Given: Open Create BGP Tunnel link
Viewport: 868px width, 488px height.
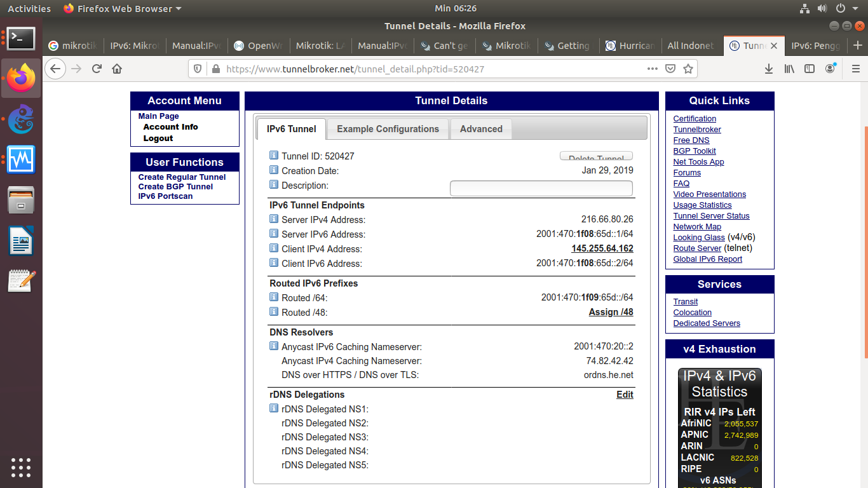Looking at the screenshot, I should point(175,187).
